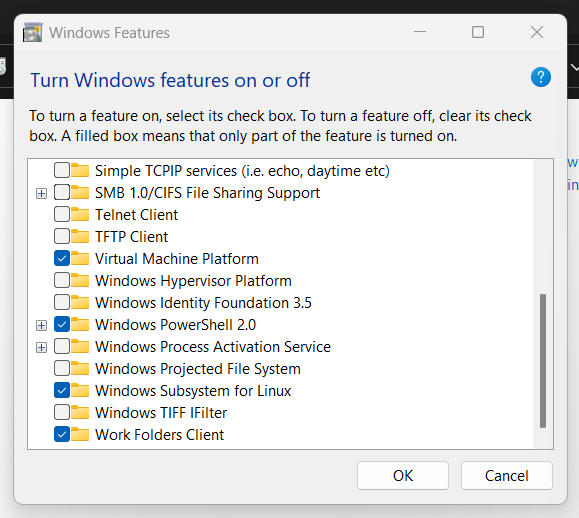This screenshot has width=579, height=518.
Task: Enable the Windows Hypervisor Platform checkbox
Action: (62, 281)
